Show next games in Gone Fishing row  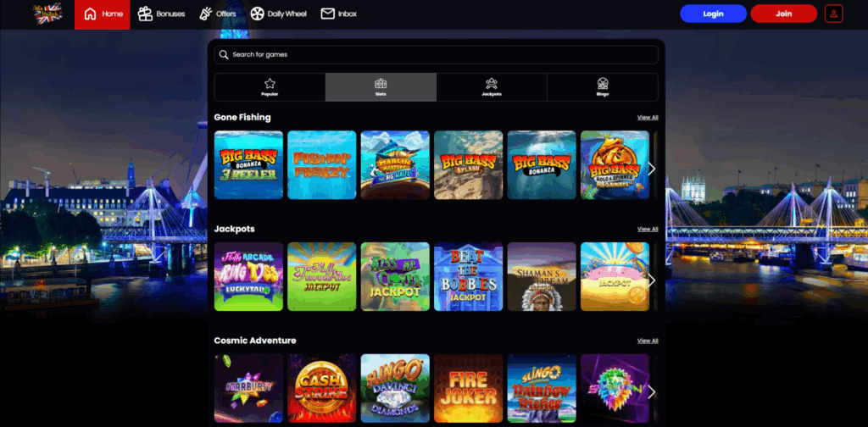652,169
